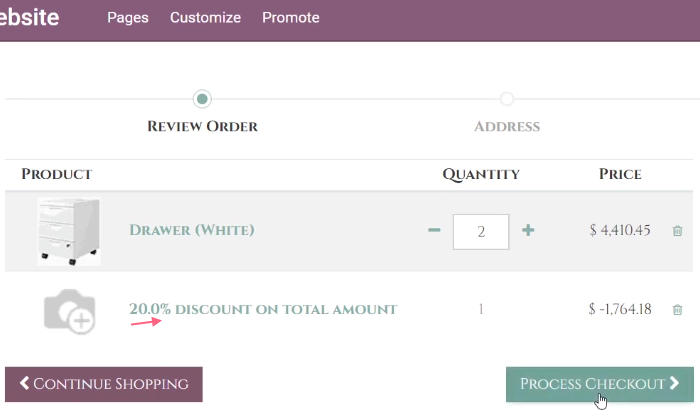Open the Promote menu
700x414 pixels.
(x=291, y=18)
